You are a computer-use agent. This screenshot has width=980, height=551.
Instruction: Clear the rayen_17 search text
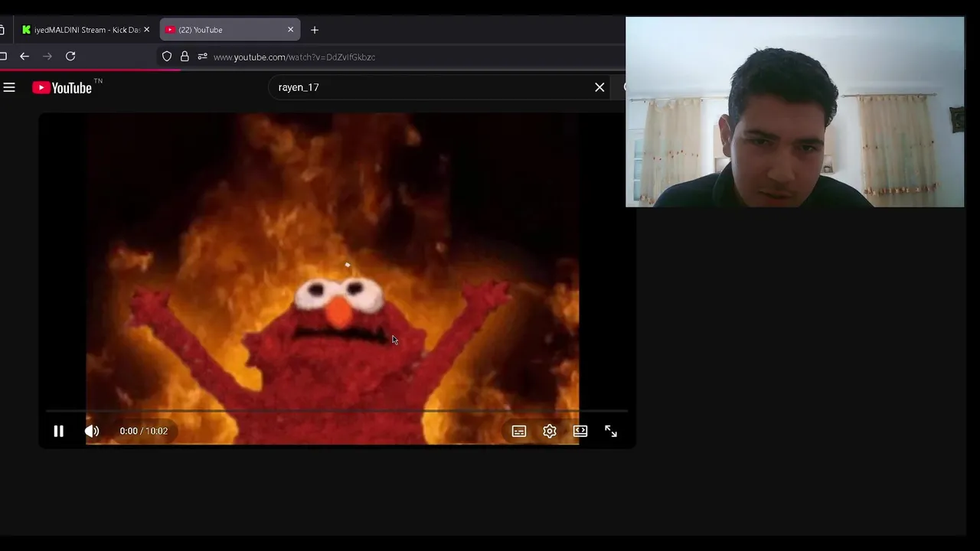coord(599,87)
